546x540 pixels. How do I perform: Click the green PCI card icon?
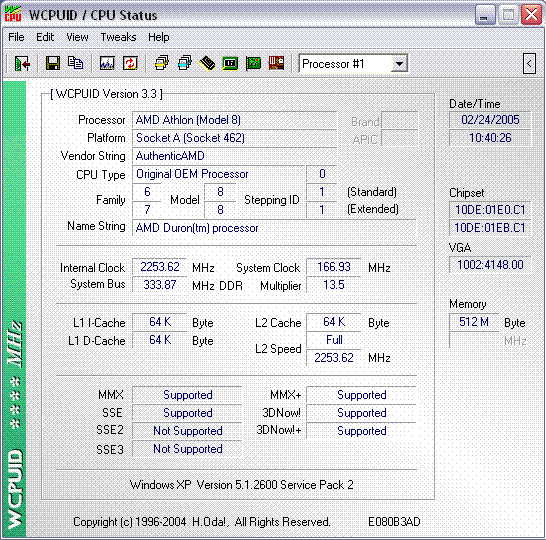click(253, 64)
